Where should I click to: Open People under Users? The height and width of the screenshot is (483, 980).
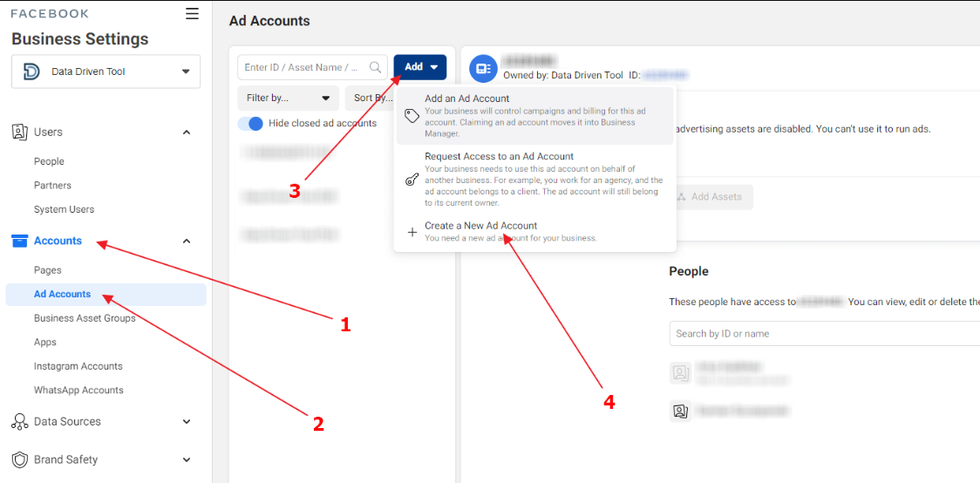pos(49,161)
